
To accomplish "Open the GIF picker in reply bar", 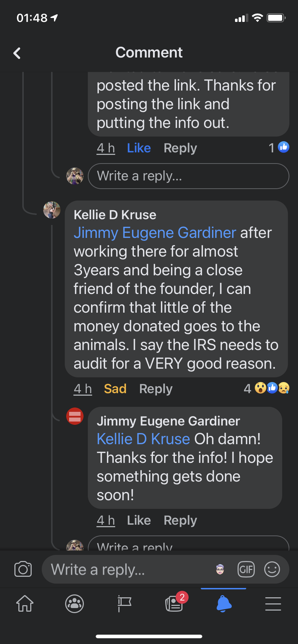I will point(246,569).
